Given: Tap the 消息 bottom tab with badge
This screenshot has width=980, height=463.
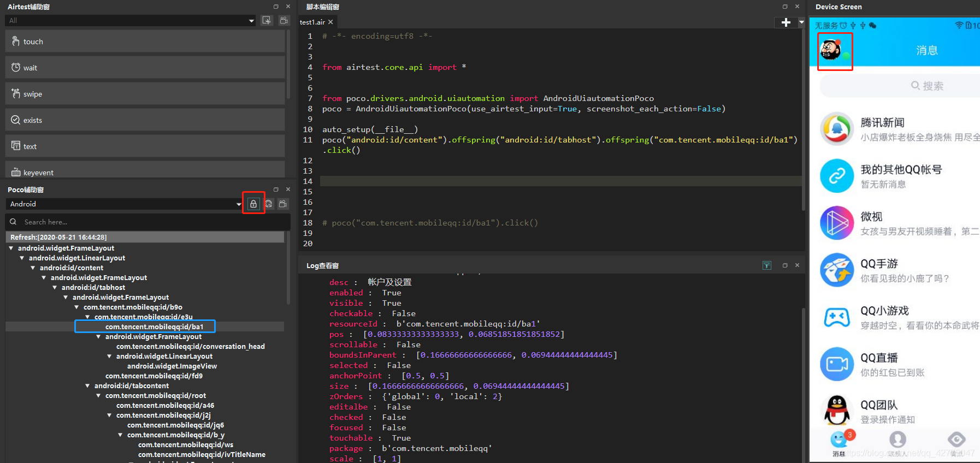Looking at the screenshot, I should click(x=840, y=443).
